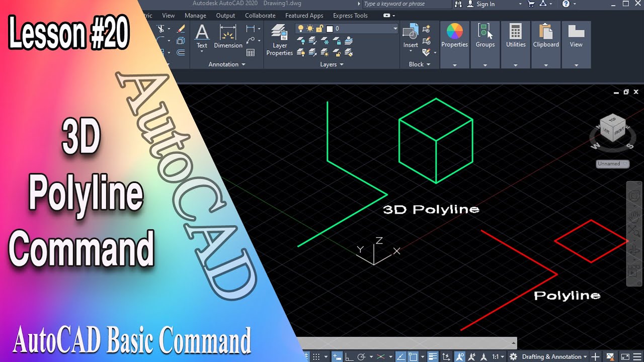
Task: Toggle Ortho mode in status bar
Action: (x=349, y=357)
